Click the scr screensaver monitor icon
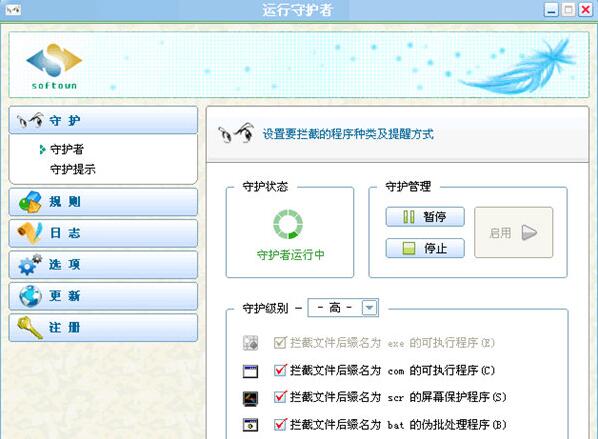Screen dimensions: 598x439 click(x=251, y=398)
